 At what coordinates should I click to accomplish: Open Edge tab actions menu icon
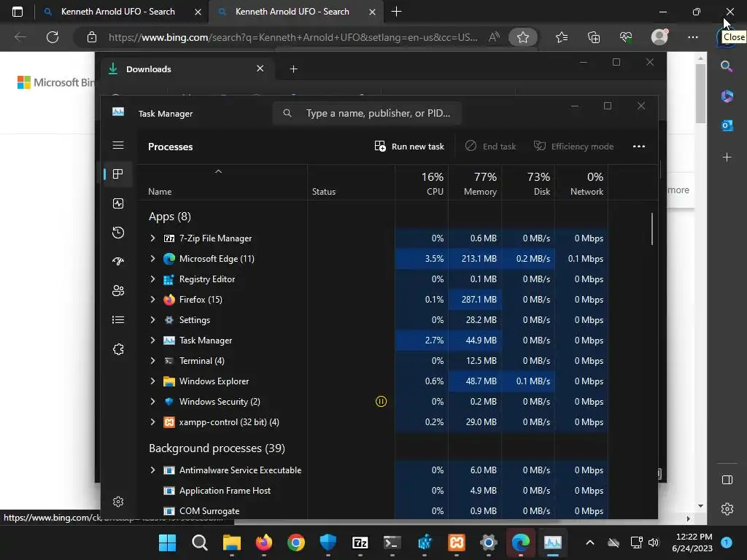coord(18,12)
